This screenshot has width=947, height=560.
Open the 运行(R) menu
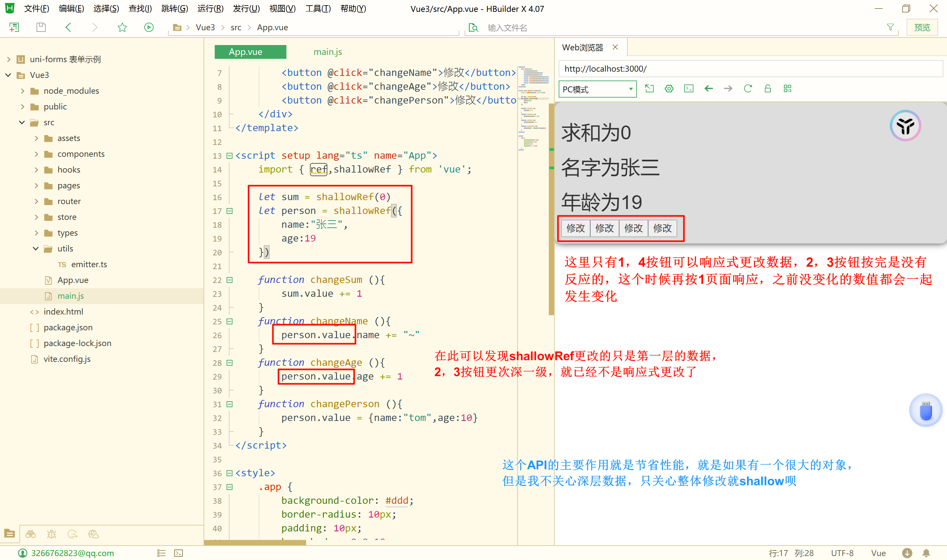pyautogui.click(x=210, y=8)
